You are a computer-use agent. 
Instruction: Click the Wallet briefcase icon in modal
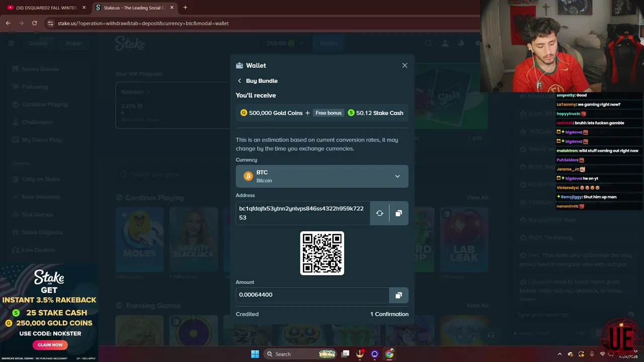(239, 65)
